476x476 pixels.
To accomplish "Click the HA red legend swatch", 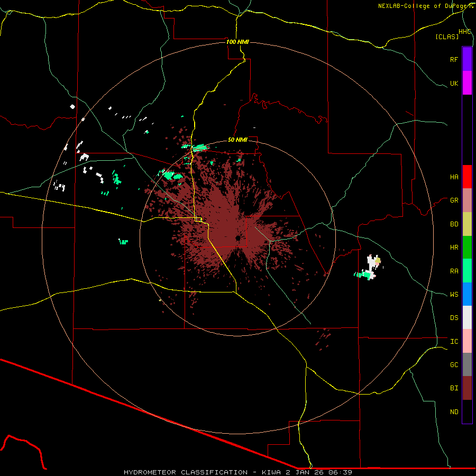I will [x=467, y=177].
